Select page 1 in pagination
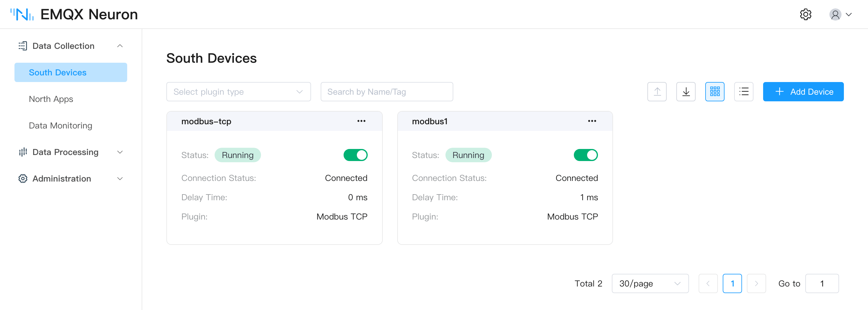Screen dimensions: 868x310 [732, 284]
